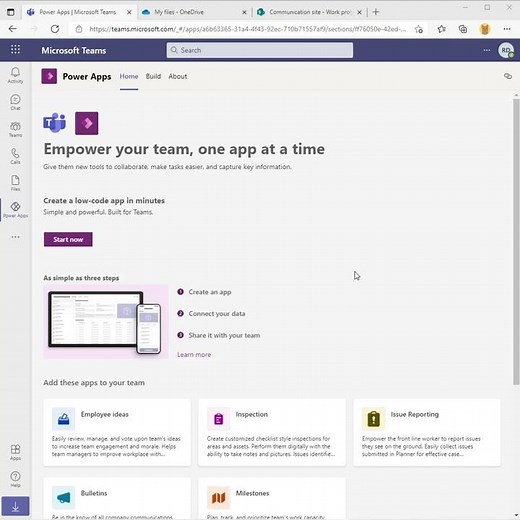Viewport: 520px width, 520px height.
Task: Click the page vertical scrollbar
Action: point(516,242)
